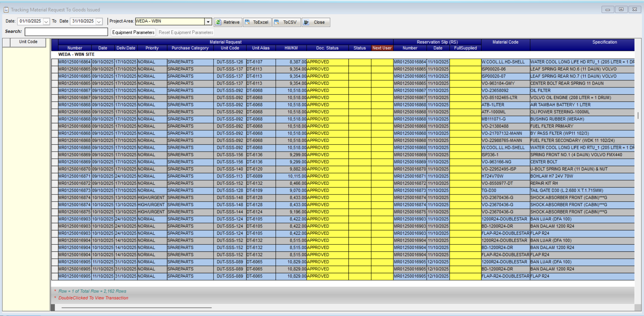Viewport: 644px width, 316px height.
Task: Click the Purchase Category column header
Action: pos(190,48)
